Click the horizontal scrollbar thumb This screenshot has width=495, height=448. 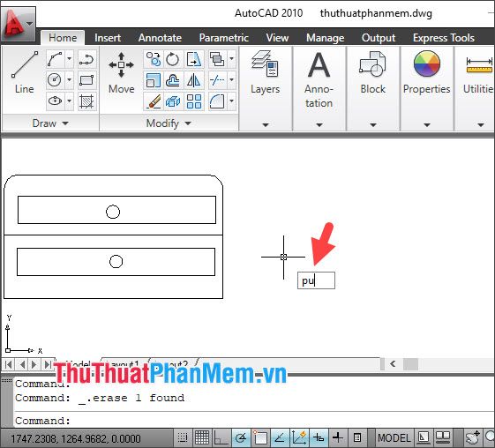410,364
